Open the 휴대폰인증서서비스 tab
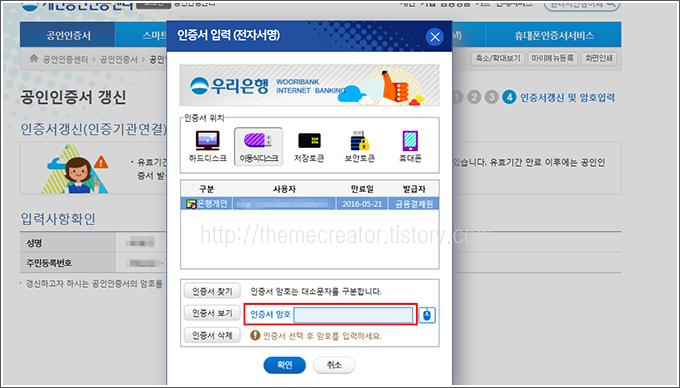The height and width of the screenshot is (388, 680). pyautogui.click(x=554, y=35)
